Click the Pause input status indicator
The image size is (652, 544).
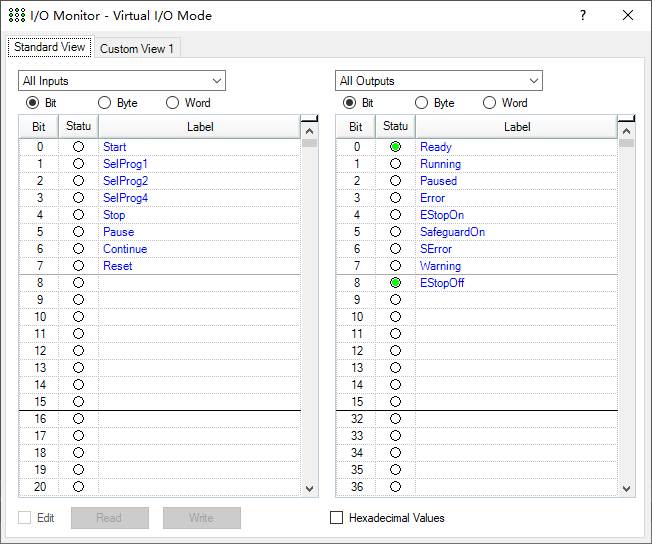coord(79,232)
